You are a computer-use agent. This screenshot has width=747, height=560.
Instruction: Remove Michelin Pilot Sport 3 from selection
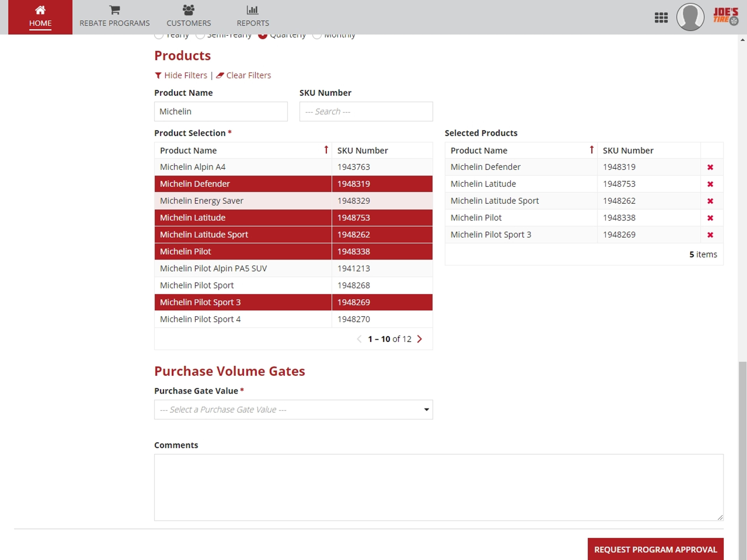tap(710, 235)
